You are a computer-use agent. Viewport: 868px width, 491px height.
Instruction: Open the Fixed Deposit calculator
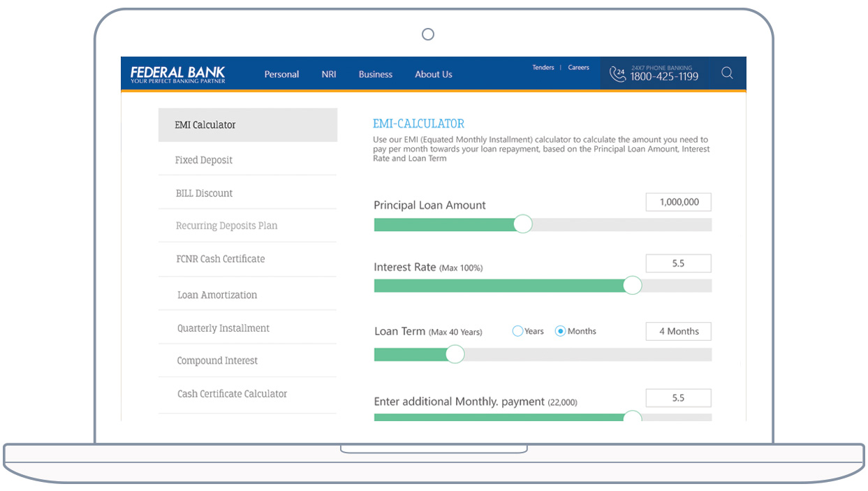pos(204,160)
